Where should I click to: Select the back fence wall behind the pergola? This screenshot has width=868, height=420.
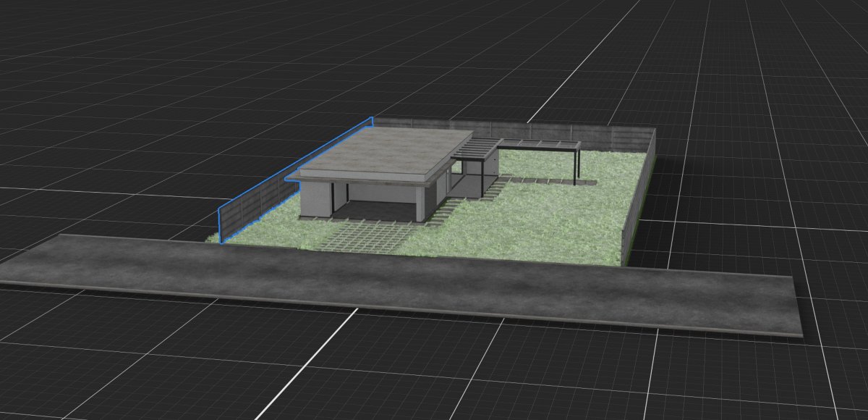(x=550, y=133)
